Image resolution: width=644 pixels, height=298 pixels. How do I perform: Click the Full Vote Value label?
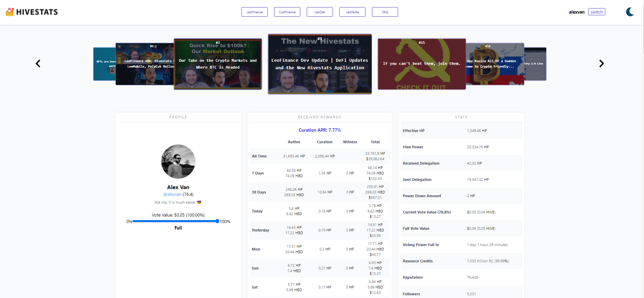point(416,228)
